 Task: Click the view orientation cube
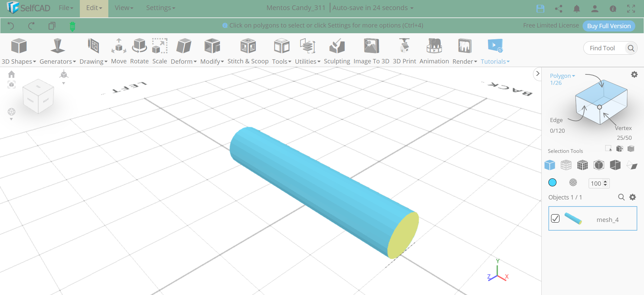(38, 96)
